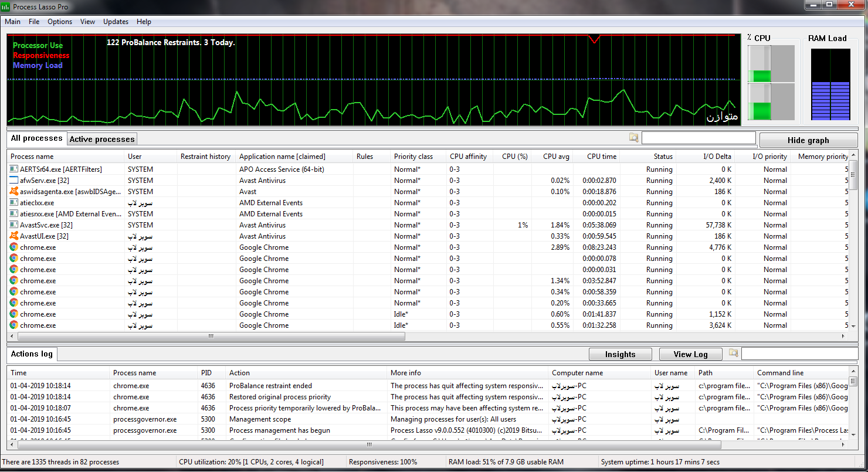Open the Updates menu
Screen dimensions: 868x472
[116, 22]
